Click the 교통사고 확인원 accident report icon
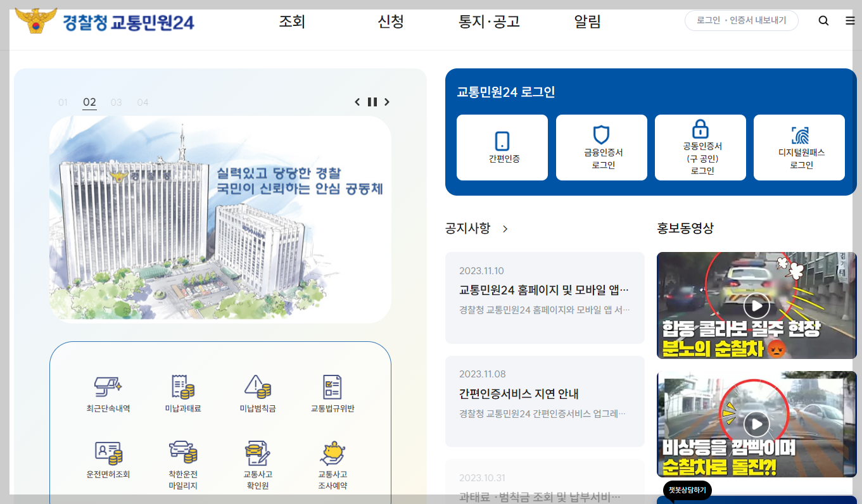 click(259, 461)
